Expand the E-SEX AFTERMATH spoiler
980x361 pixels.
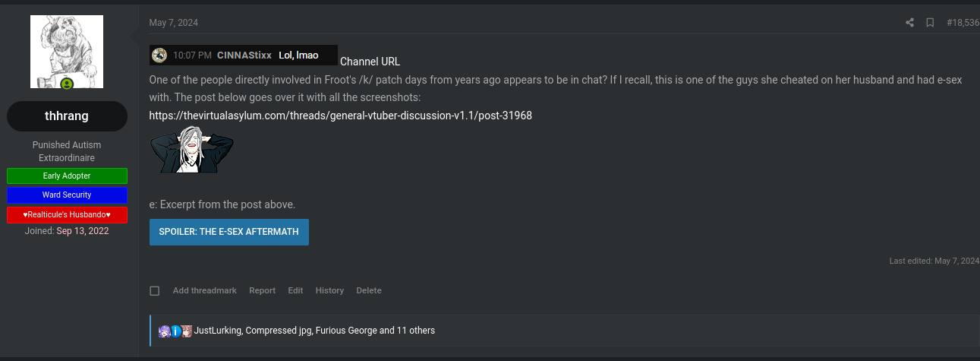tap(229, 232)
